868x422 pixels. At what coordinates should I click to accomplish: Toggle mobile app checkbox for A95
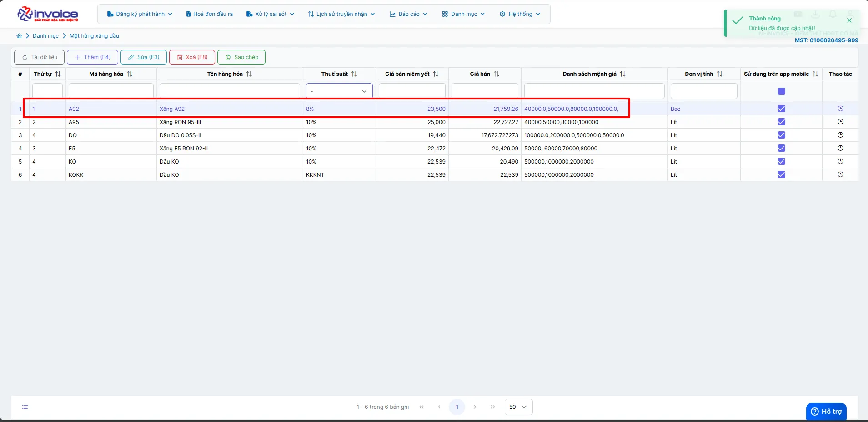(782, 122)
